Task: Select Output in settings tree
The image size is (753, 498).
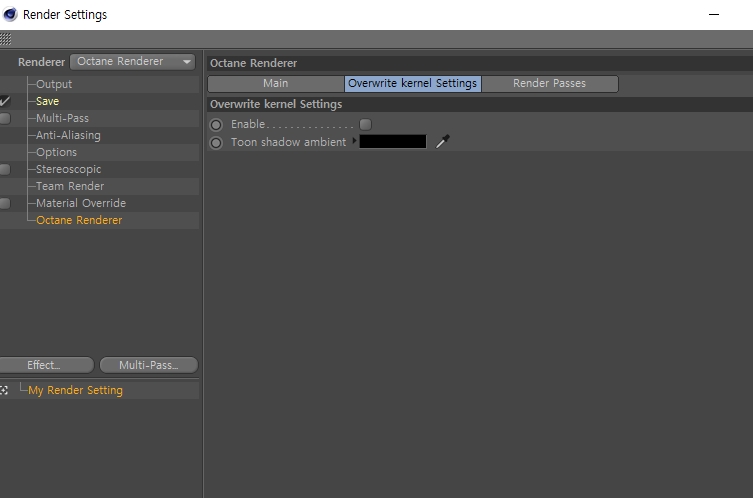Action: pyautogui.click(x=54, y=84)
